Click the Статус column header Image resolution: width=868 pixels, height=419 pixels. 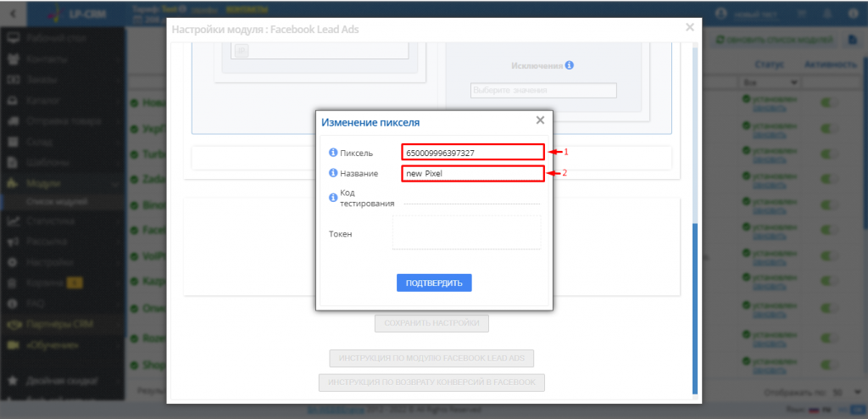coord(769,64)
